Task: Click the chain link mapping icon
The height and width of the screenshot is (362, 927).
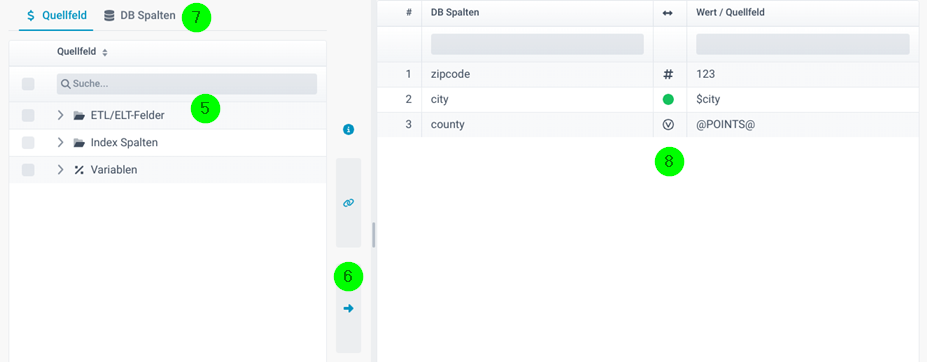Action: pos(348,203)
